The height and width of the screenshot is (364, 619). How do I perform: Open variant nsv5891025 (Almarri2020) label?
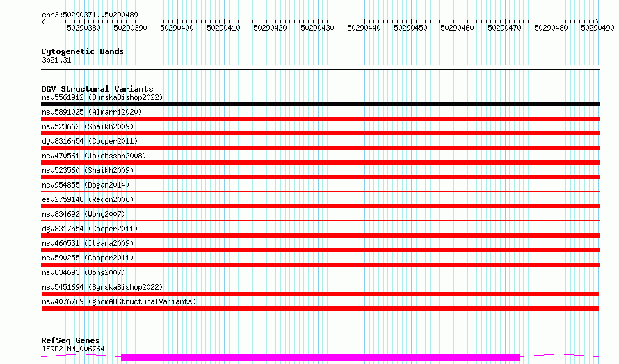92,112
